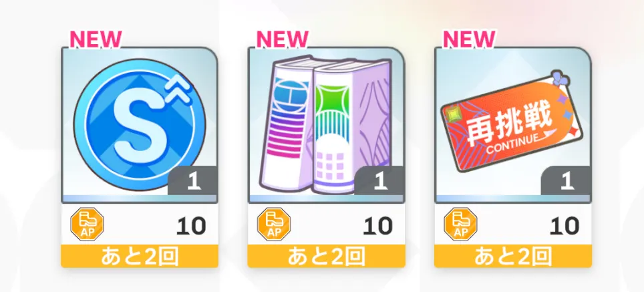
Task: Click the NEW label above continue ticket
Action: coord(468,39)
